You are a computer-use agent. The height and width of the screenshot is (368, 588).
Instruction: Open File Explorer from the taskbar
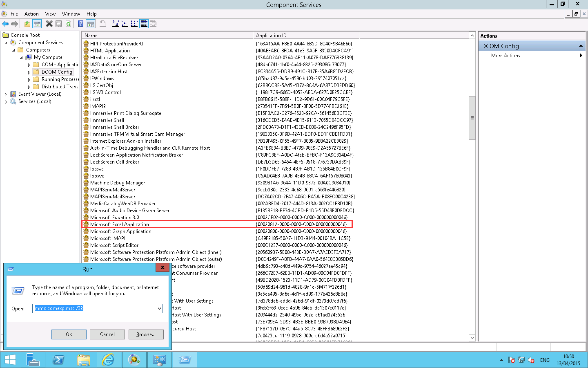[84, 360]
